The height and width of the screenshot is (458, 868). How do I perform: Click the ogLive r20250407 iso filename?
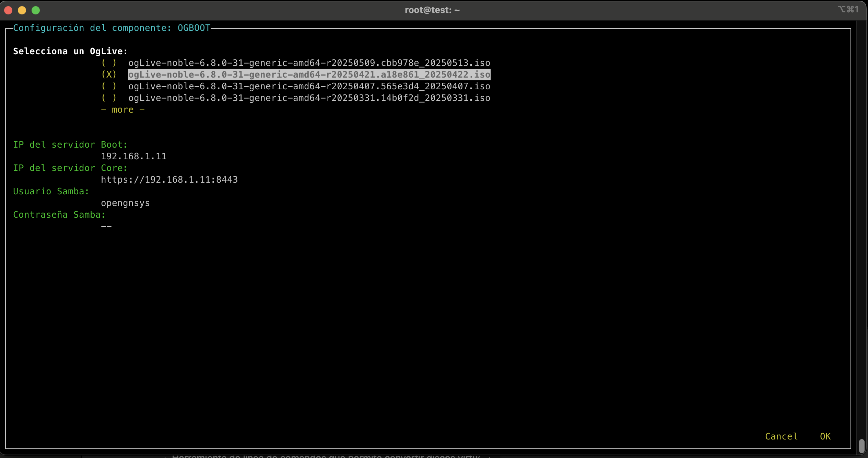point(309,86)
